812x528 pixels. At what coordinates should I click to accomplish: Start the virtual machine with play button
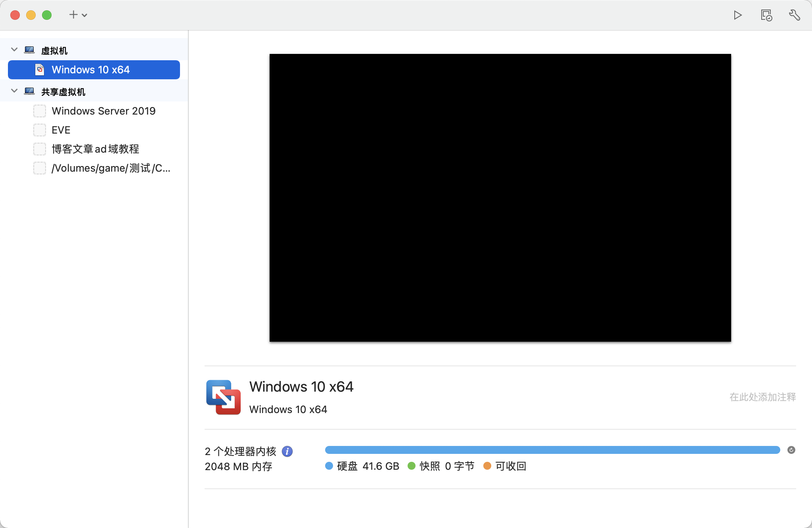[737, 15]
